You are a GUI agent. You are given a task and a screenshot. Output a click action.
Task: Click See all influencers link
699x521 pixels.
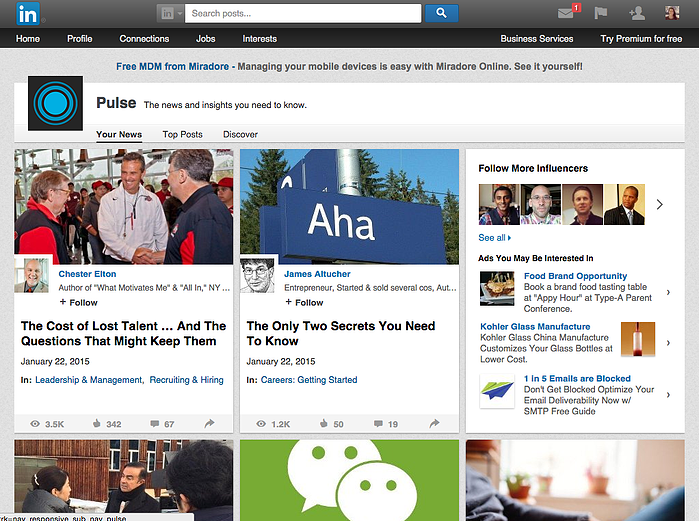(x=494, y=238)
